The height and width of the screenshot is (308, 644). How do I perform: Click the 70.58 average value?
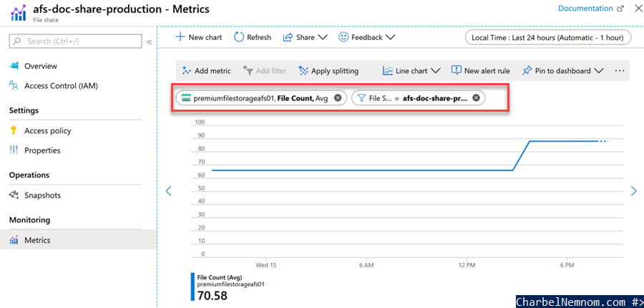(x=213, y=296)
